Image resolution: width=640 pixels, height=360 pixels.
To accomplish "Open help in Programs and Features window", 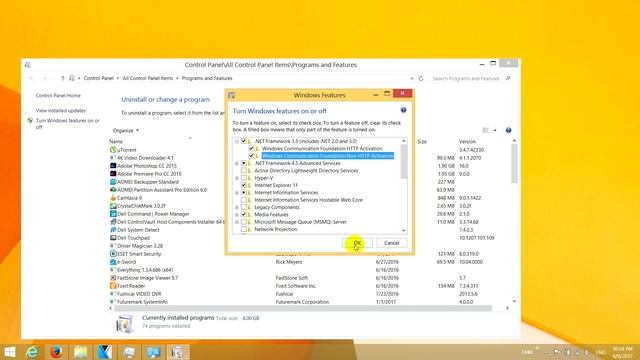I will (508, 130).
